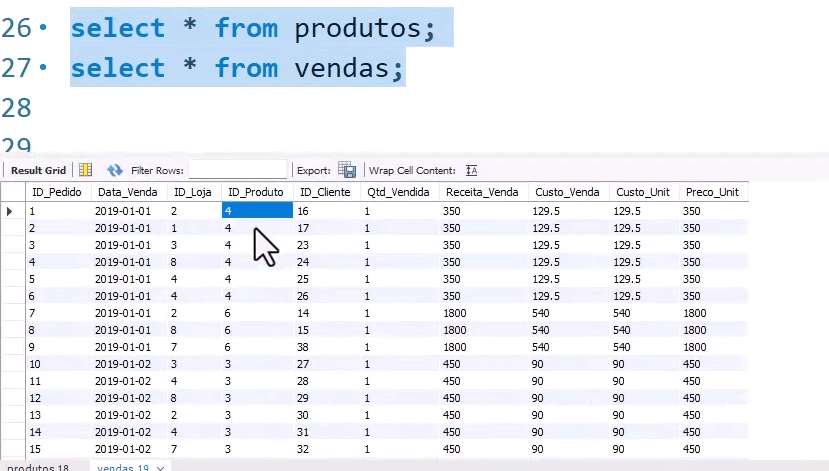This screenshot has width=829, height=471.
Task: Toggle Wrap Cell Content icon
Action: 472,170
